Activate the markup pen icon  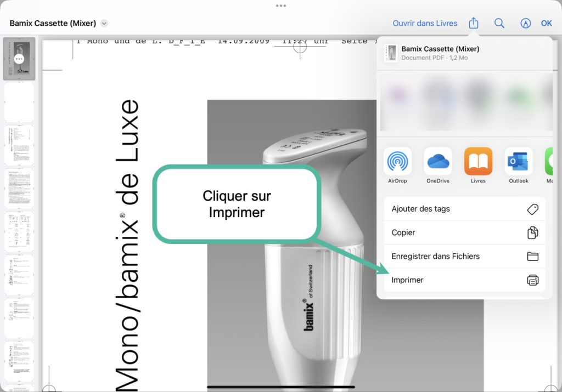pyautogui.click(x=525, y=23)
